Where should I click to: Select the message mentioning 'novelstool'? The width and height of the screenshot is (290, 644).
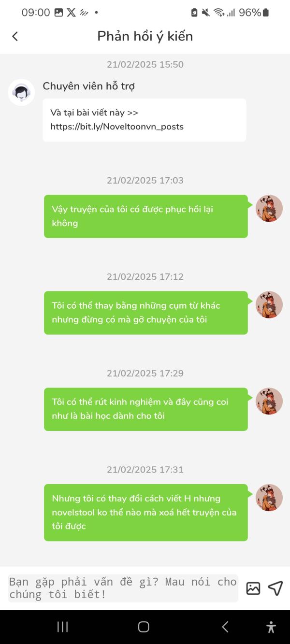point(146,513)
